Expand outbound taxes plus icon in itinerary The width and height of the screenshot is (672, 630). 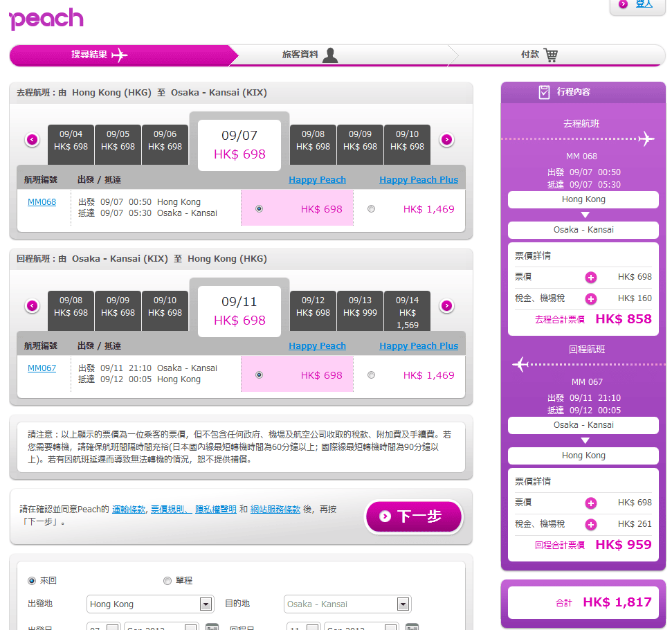click(590, 299)
